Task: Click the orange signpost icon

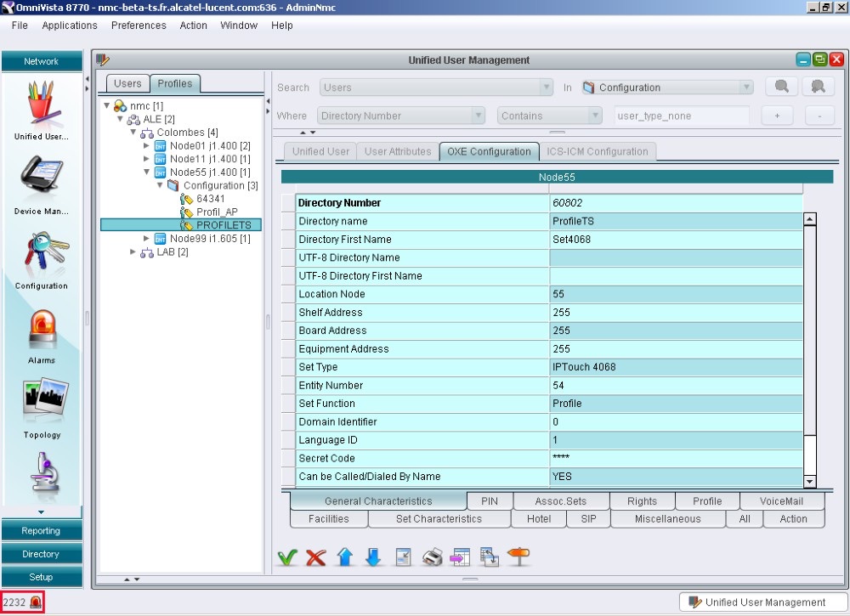Action: pos(518,557)
